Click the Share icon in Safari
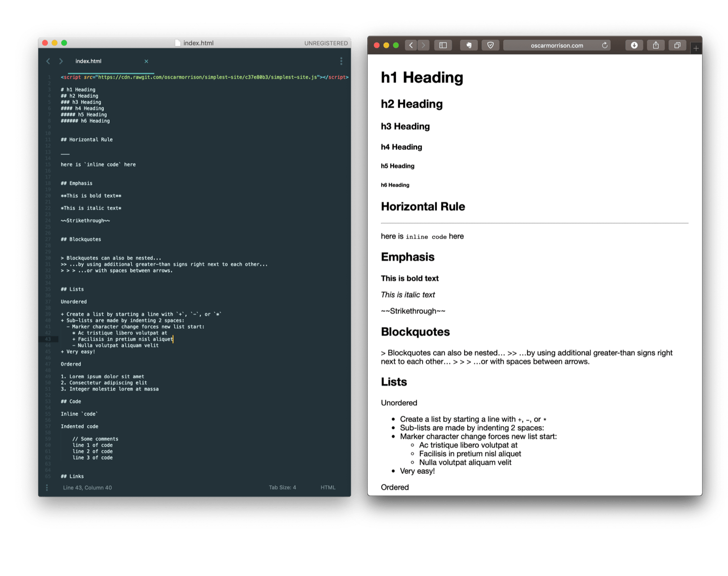728x576 pixels. (x=656, y=45)
